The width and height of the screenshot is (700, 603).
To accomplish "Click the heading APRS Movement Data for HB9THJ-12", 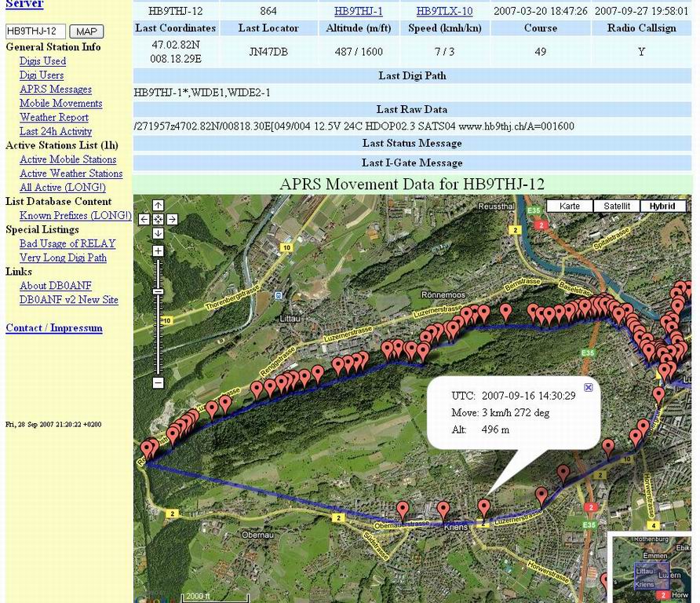I will tap(412, 184).
